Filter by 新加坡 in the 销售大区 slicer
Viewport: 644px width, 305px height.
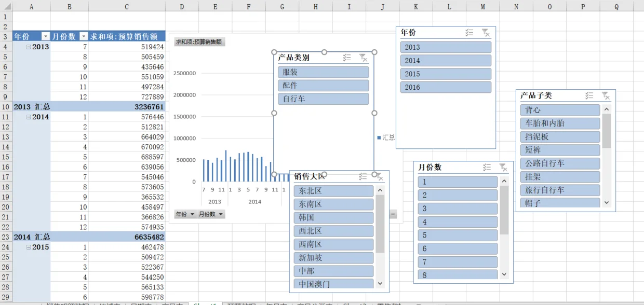point(333,258)
